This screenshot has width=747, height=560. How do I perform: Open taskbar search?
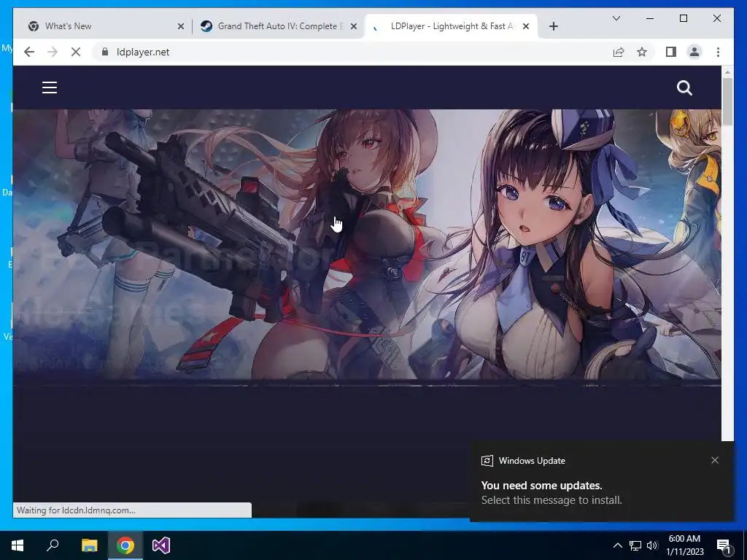coord(53,545)
